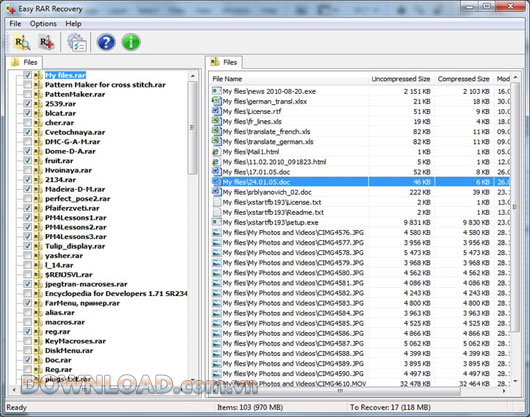Uncheck the My files.rar checkbox
This screenshot has height=417, width=530.
[28, 75]
